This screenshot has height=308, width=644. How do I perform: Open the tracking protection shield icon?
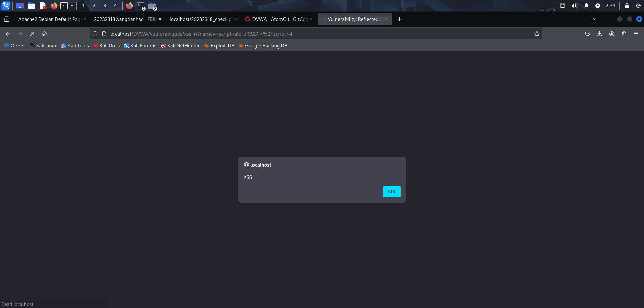click(x=95, y=34)
